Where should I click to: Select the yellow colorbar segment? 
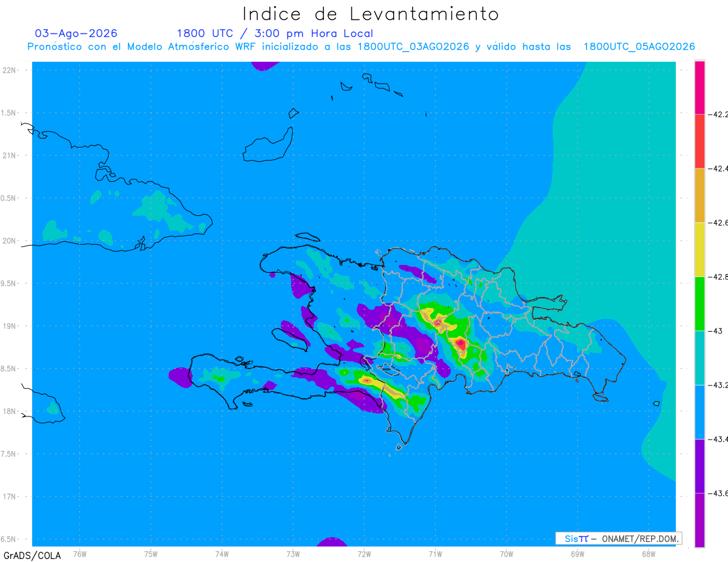tap(699, 249)
